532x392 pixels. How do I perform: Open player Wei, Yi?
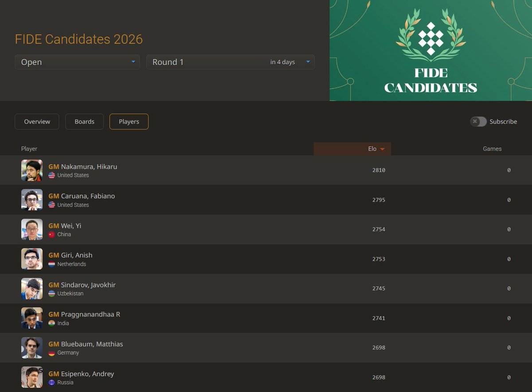[65, 225]
